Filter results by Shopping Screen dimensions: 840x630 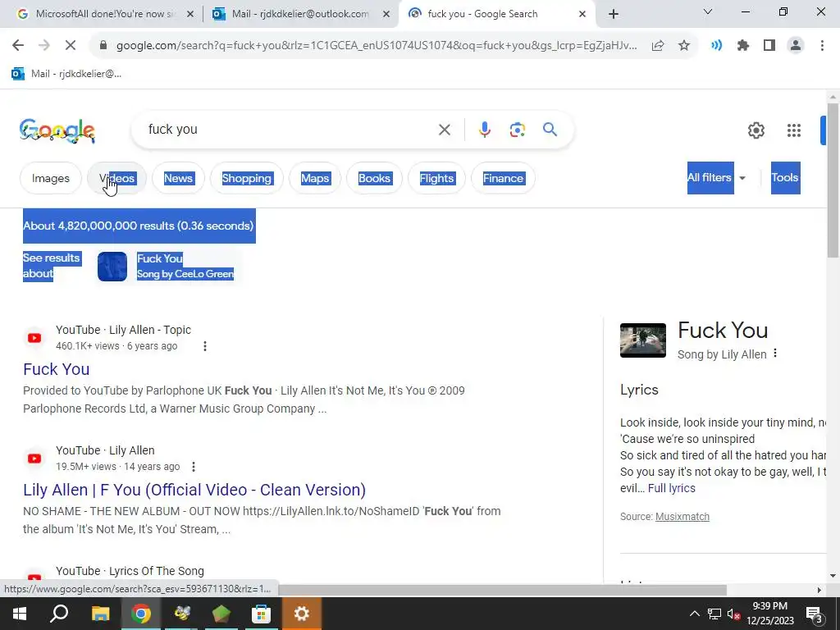246,178
